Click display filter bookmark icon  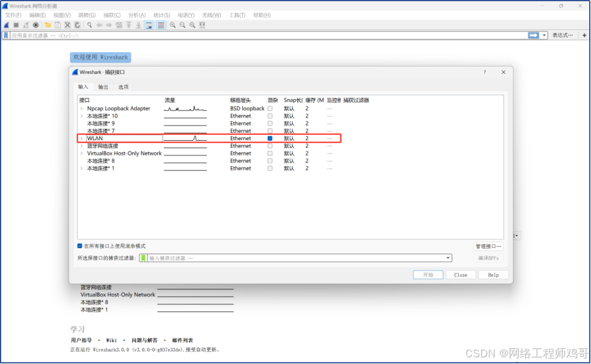(x=6, y=35)
